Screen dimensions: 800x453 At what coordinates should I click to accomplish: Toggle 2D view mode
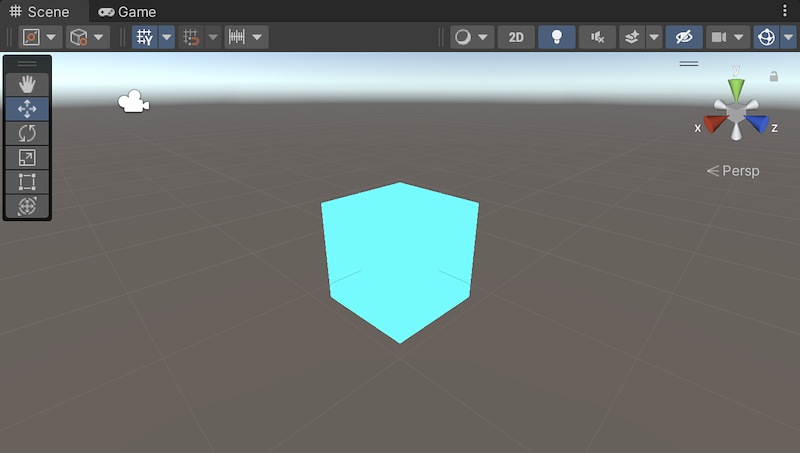click(x=515, y=37)
